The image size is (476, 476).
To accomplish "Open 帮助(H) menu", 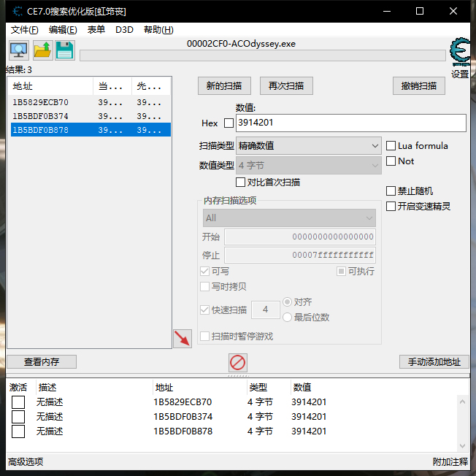I will [x=158, y=30].
